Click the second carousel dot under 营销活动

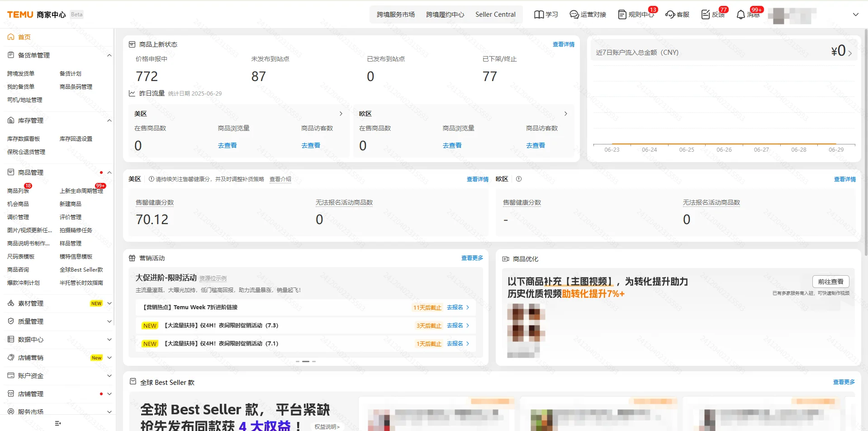pyautogui.click(x=305, y=361)
